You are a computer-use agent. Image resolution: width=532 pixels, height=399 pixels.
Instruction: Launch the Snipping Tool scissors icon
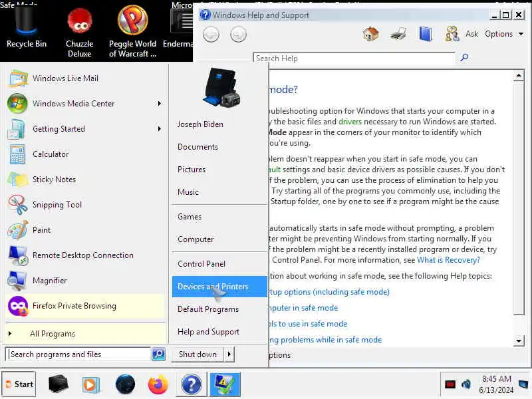click(x=18, y=205)
